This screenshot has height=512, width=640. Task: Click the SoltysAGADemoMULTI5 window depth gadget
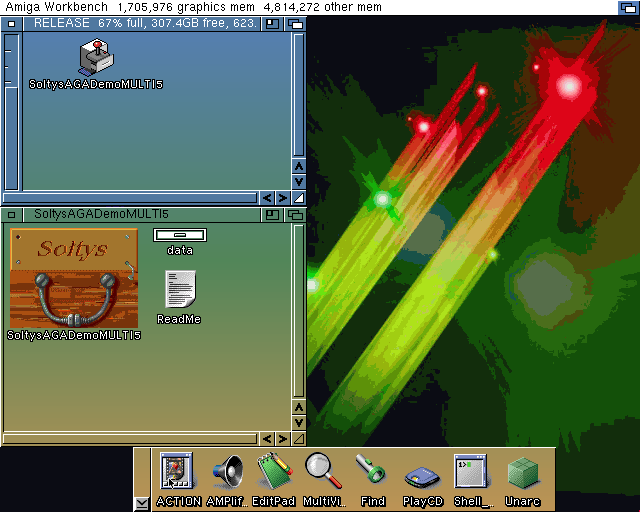[x=295, y=215]
